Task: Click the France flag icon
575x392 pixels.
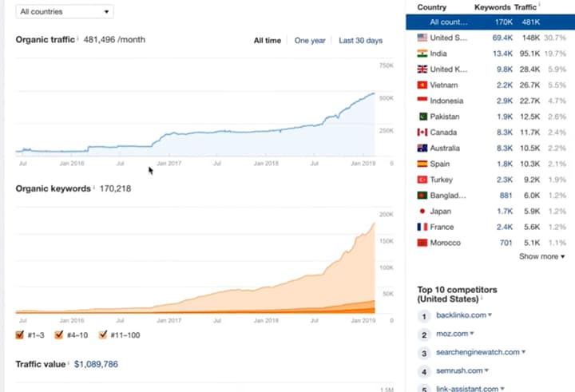Action: click(422, 227)
